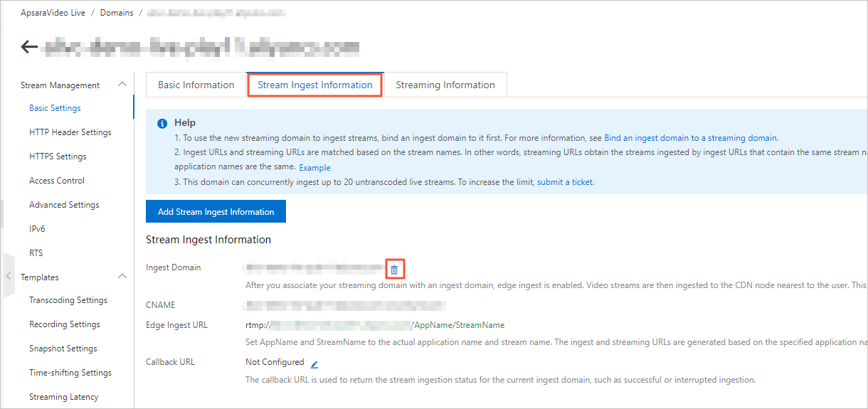Select the Stream Ingest Information tab

tap(315, 85)
